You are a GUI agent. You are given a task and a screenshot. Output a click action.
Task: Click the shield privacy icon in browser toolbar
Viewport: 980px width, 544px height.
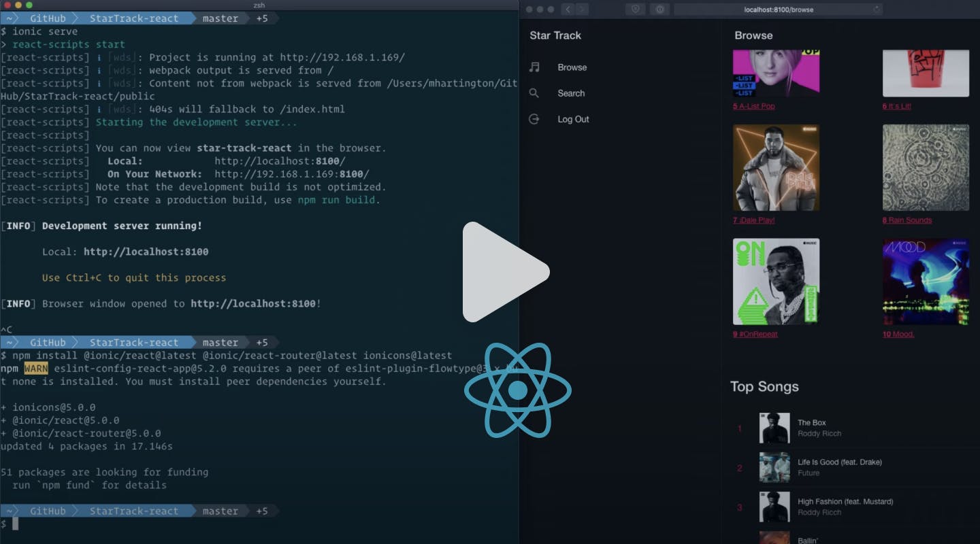point(636,10)
